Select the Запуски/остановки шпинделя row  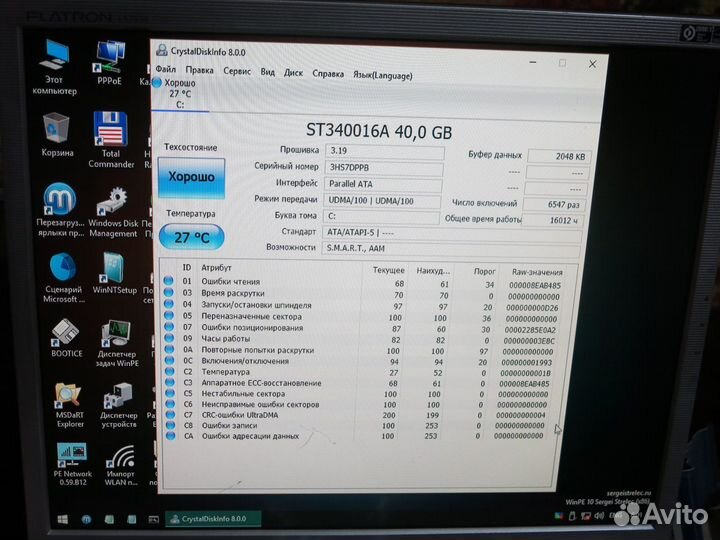pyautogui.click(x=362, y=306)
